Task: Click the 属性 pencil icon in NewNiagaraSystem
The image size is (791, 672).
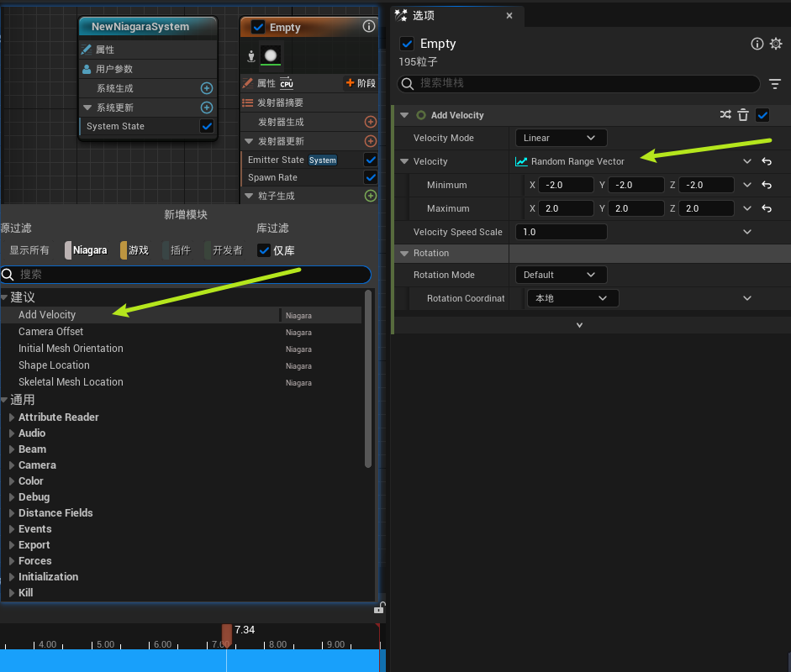Action: click(x=87, y=50)
